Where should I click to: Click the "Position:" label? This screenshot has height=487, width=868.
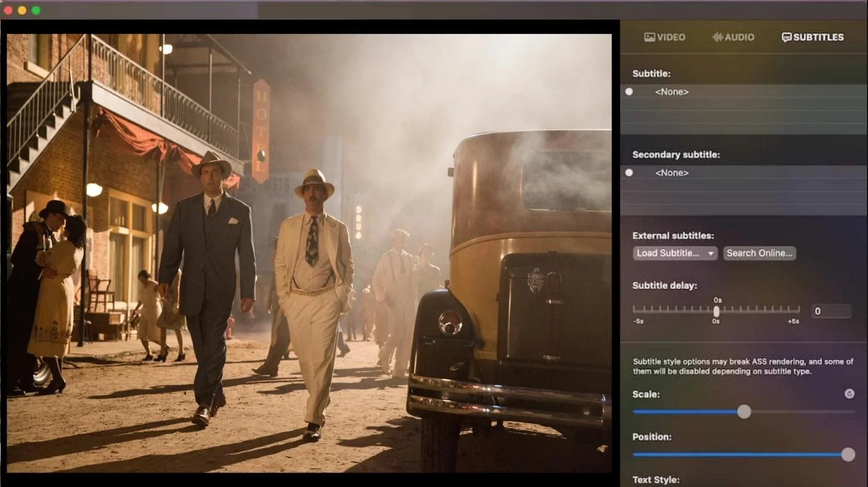[652, 437]
